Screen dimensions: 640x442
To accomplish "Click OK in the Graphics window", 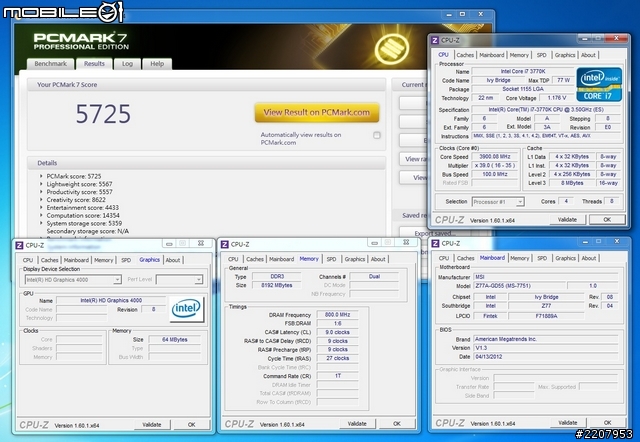I will click(191, 424).
